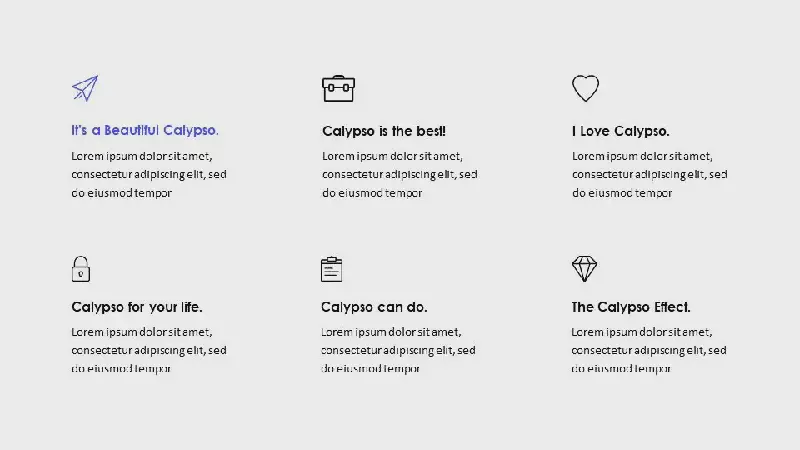This screenshot has height=450, width=800.
Task: Click the paragraph under 'It's a Beautiful Calypso.'
Action: (148, 174)
